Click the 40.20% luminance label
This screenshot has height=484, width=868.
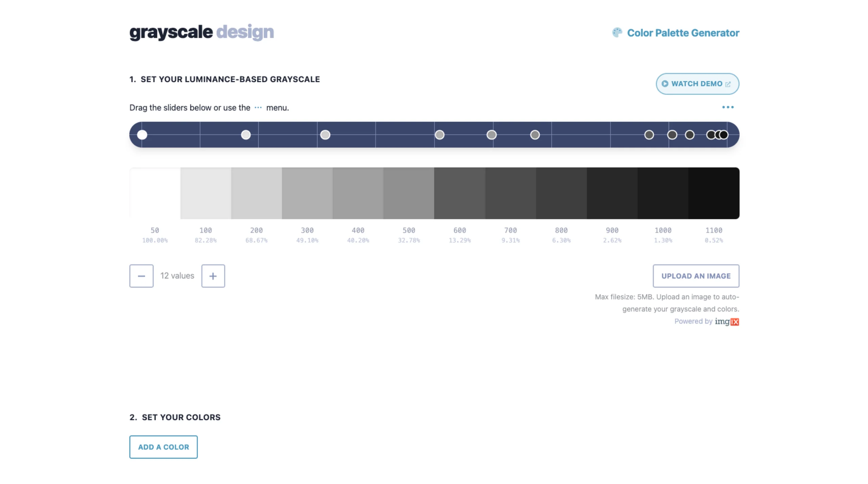[358, 240]
